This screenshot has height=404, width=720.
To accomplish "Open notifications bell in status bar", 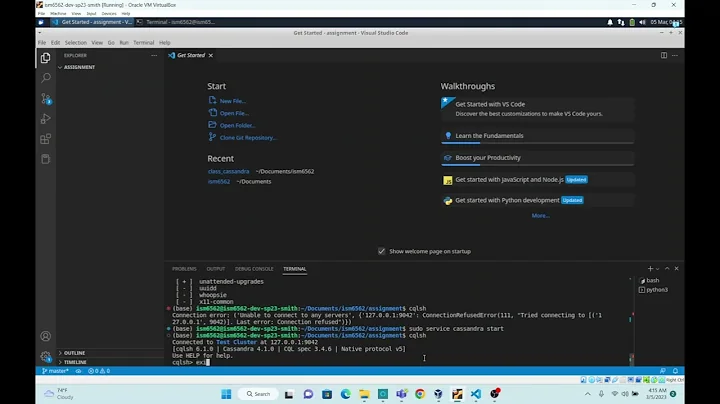I will (675, 371).
